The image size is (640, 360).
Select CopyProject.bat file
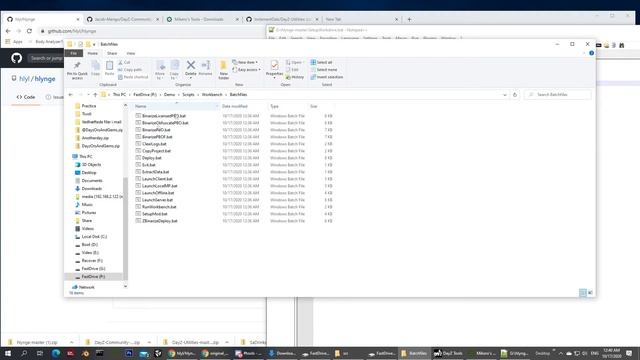click(x=156, y=151)
